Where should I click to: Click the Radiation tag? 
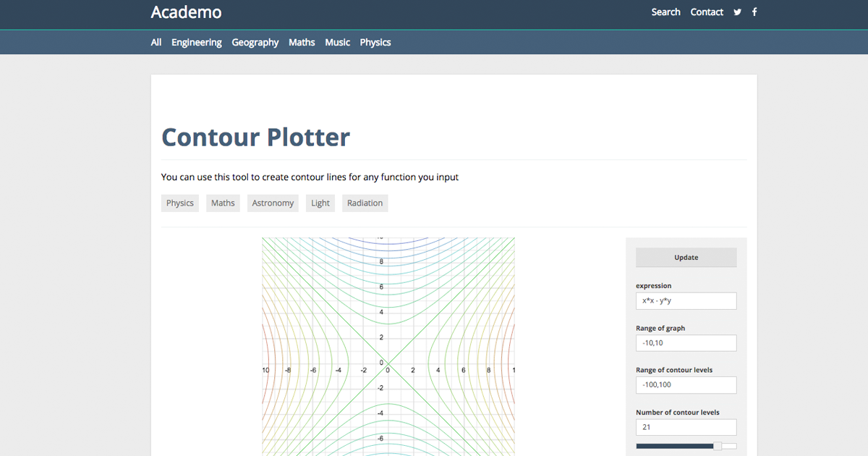tap(365, 203)
